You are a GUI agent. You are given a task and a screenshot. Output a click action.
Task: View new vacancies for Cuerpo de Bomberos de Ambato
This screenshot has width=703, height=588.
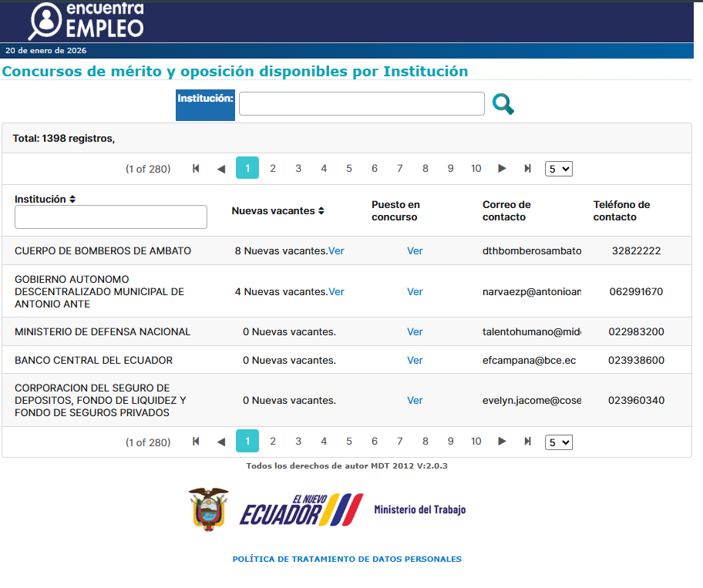(336, 251)
